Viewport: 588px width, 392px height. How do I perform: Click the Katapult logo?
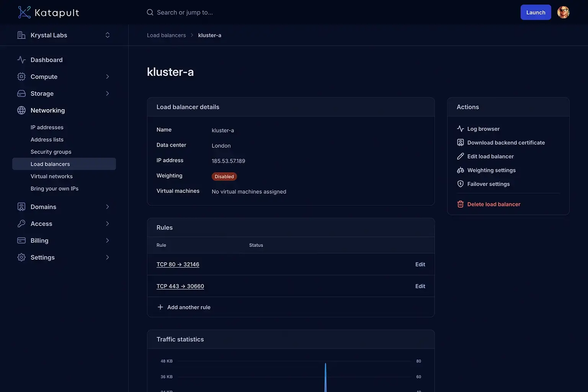(48, 12)
